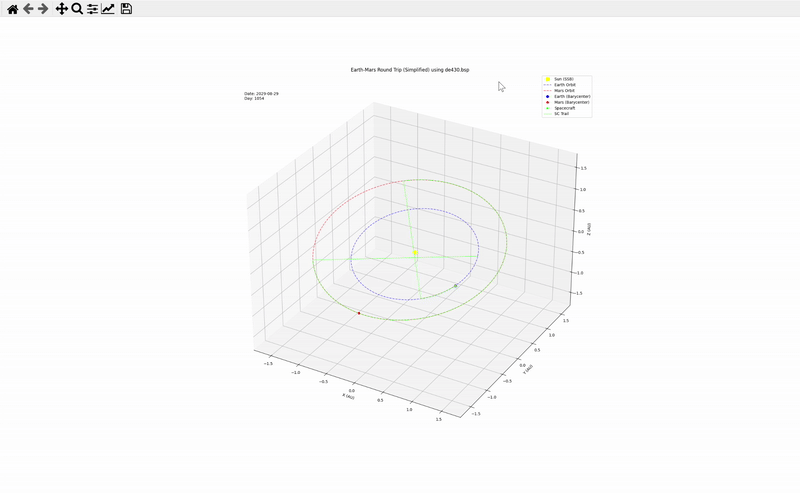Open Configure subplots sliders tool

coord(92,9)
